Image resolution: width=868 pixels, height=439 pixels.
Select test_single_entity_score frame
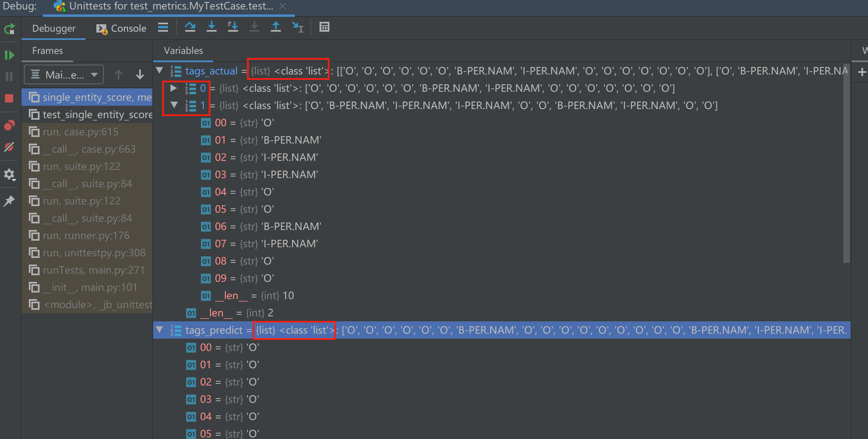(x=87, y=115)
